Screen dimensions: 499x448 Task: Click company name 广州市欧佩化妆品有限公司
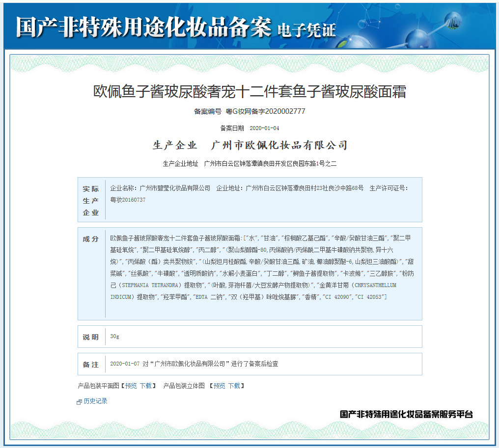278,145
